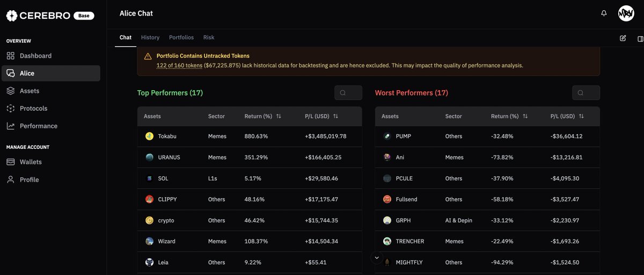This screenshot has width=644, height=275.
Task: Click the crypto token icon
Action: (x=150, y=220)
